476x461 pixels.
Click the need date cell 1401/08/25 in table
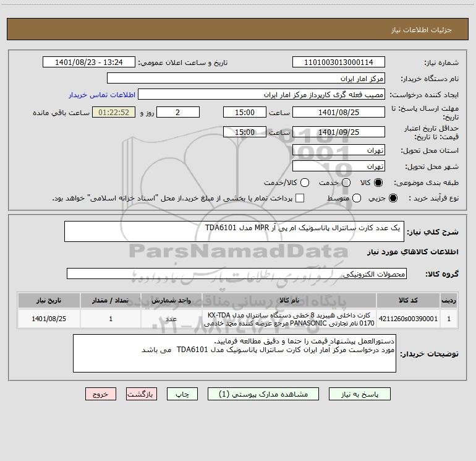(x=49, y=319)
